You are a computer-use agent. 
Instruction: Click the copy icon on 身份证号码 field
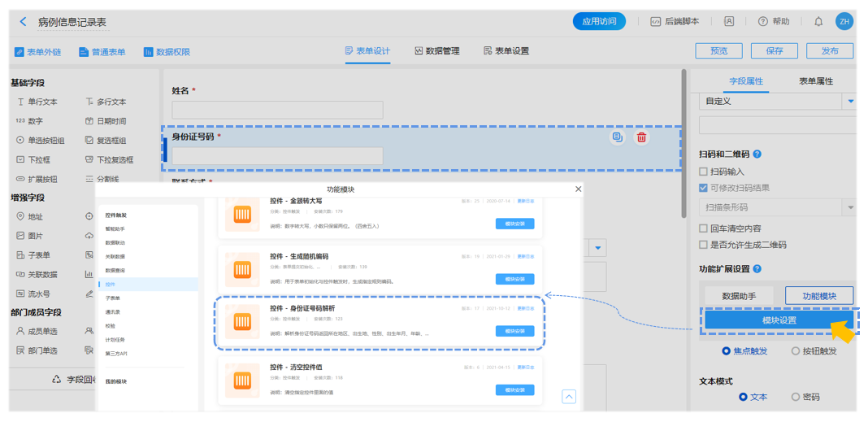[x=618, y=137]
